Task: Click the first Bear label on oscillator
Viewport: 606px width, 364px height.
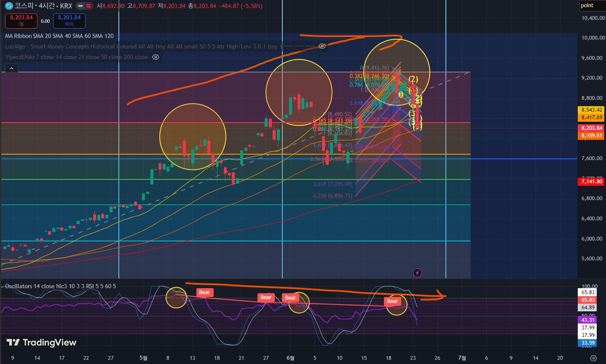Action: [204, 292]
